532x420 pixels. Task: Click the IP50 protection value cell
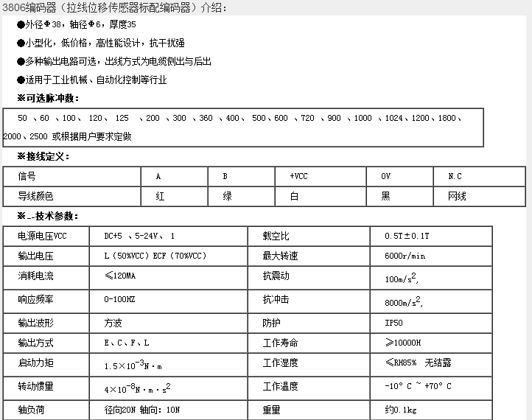click(393, 323)
